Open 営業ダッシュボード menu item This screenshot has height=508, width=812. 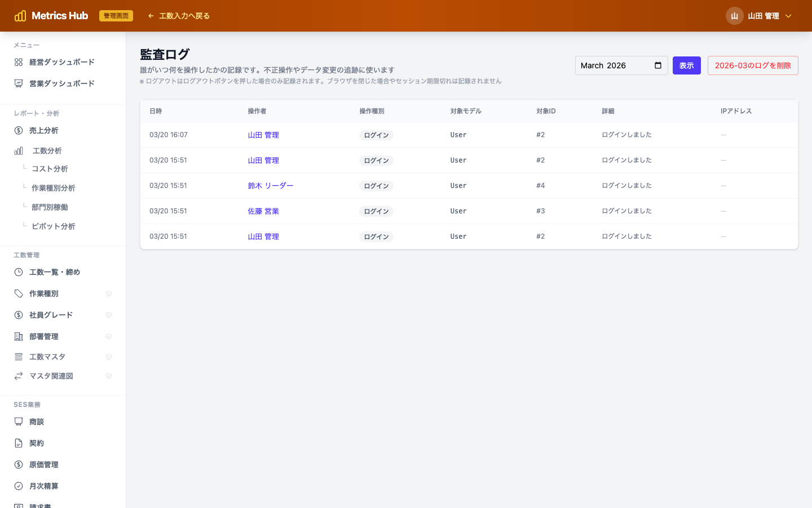(x=63, y=84)
